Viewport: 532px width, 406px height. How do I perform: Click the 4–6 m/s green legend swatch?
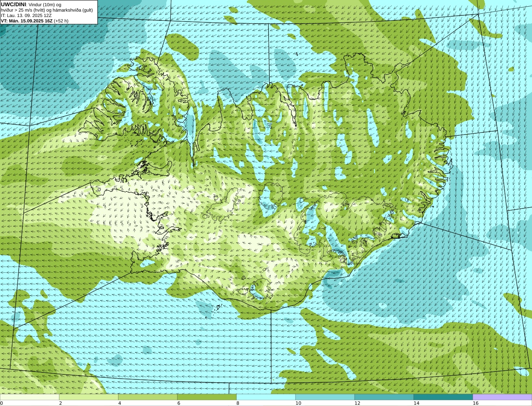pyautogui.click(x=148, y=397)
